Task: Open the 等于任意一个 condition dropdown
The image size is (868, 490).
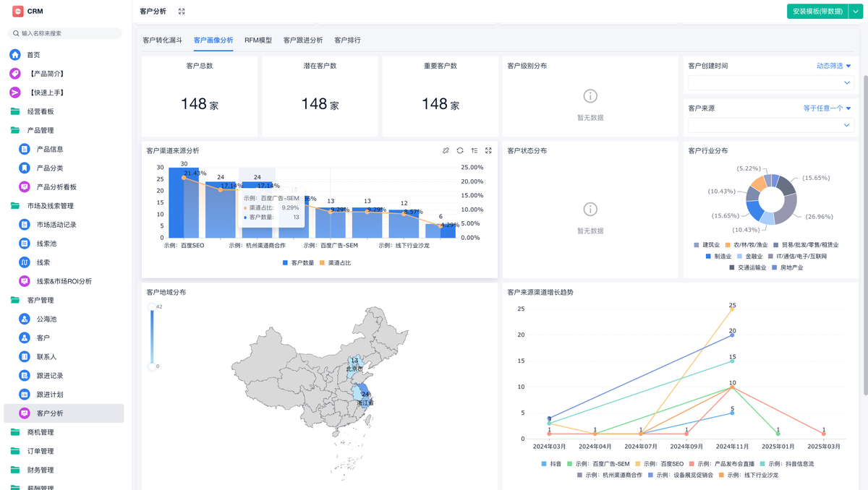Action: (x=827, y=108)
